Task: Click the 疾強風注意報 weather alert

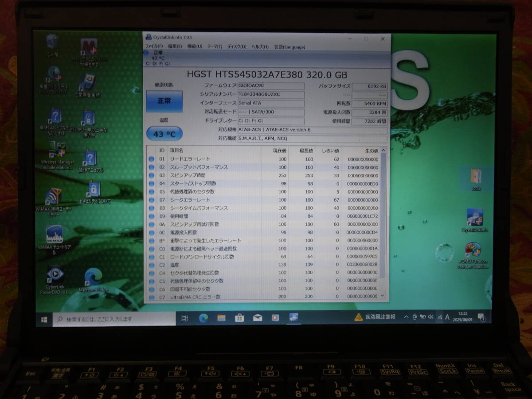Action: (375, 317)
